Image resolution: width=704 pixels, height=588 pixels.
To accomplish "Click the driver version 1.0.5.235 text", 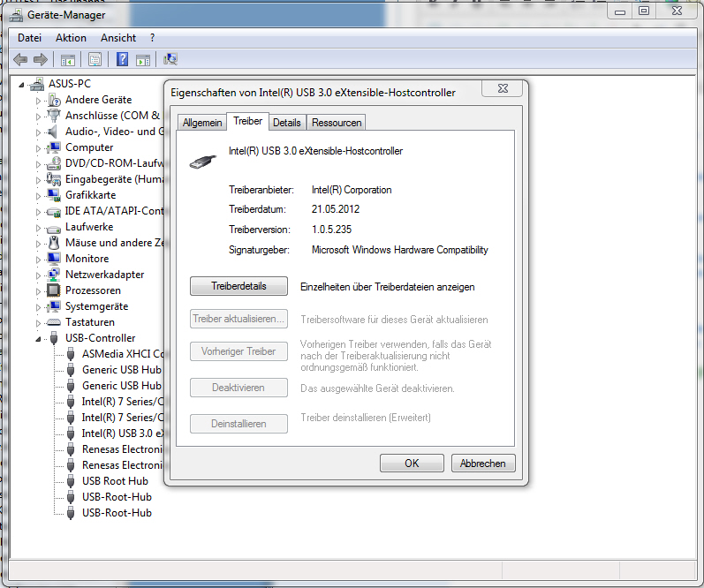I will point(331,230).
